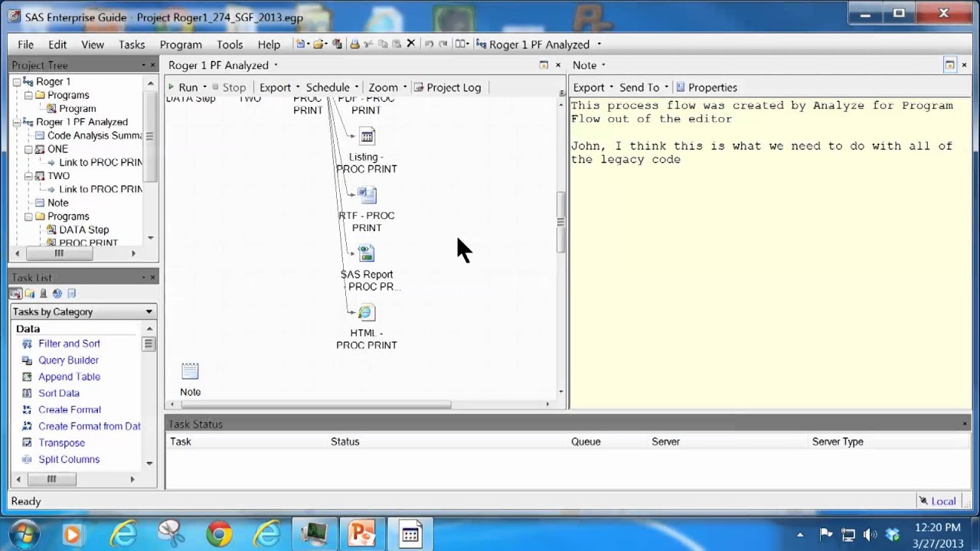Open the Tasks by Category combo box
The image size is (980, 551).
pos(83,311)
